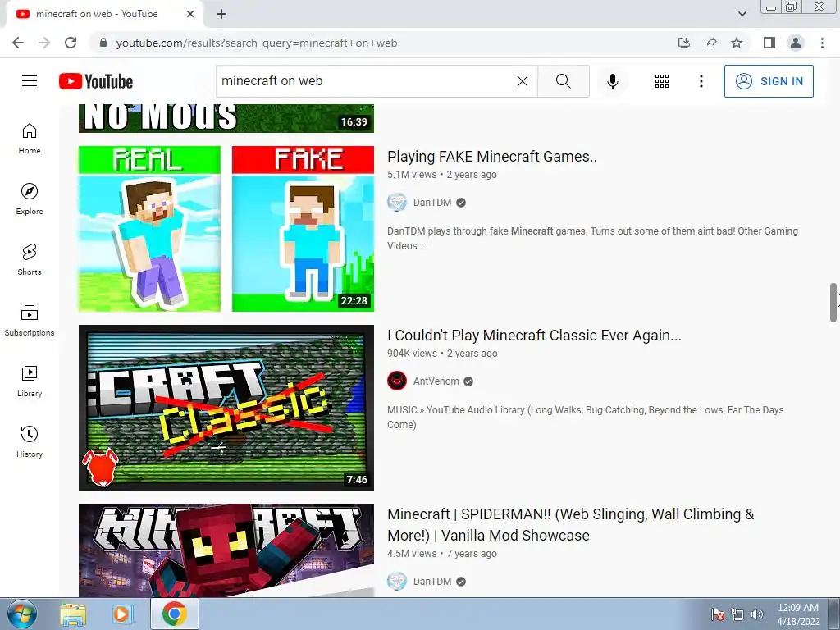840x630 pixels.
Task: Open the Minecraft SPIDERMAN video title
Action: pyautogui.click(x=571, y=524)
